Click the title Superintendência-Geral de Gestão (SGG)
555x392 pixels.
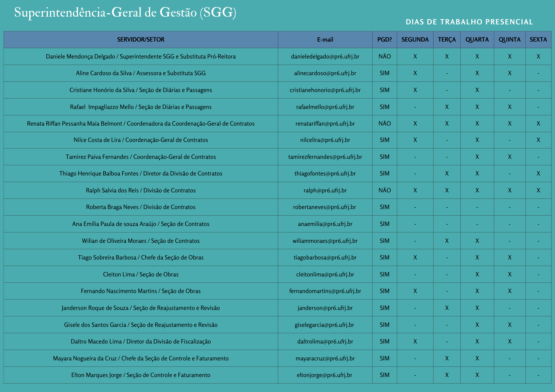pyautogui.click(x=125, y=13)
